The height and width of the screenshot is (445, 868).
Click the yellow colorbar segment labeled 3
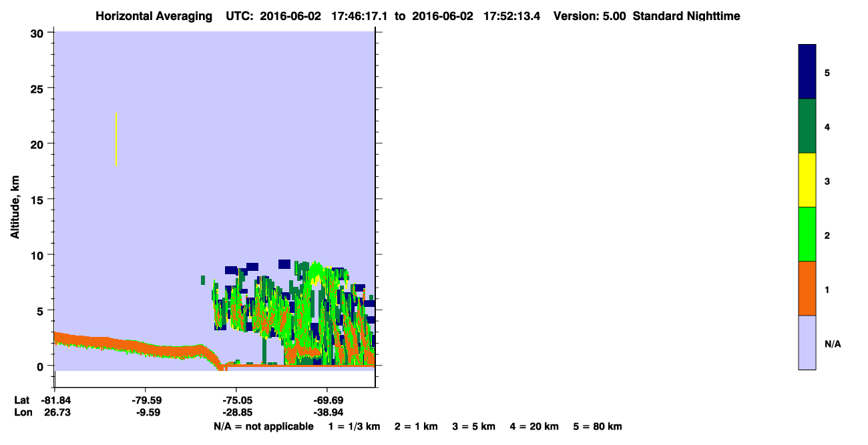pyautogui.click(x=807, y=180)
